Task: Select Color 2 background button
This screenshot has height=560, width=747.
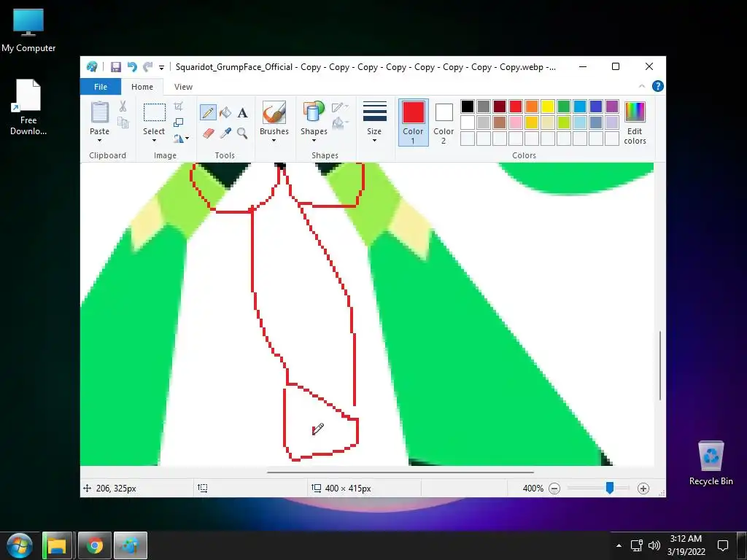Action: pyautogui.click(x=444, y=122)
